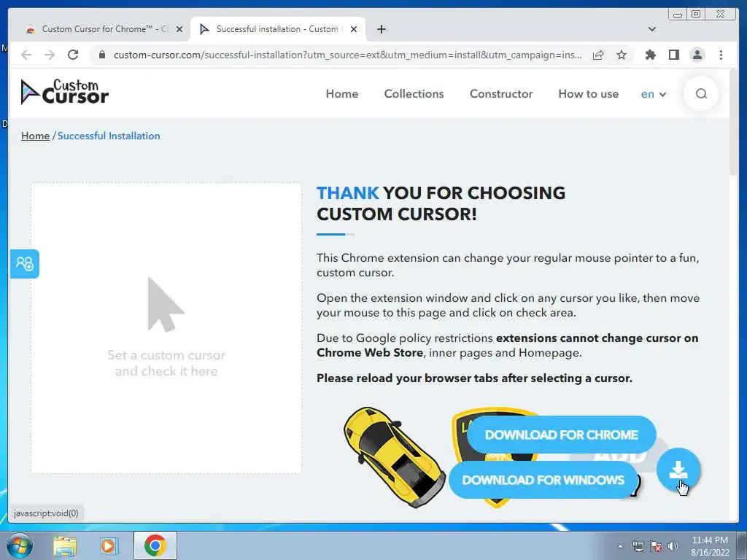Click the browser forward arrow
Viewport: 747px width, 560px height.
[x=50, y=55]
